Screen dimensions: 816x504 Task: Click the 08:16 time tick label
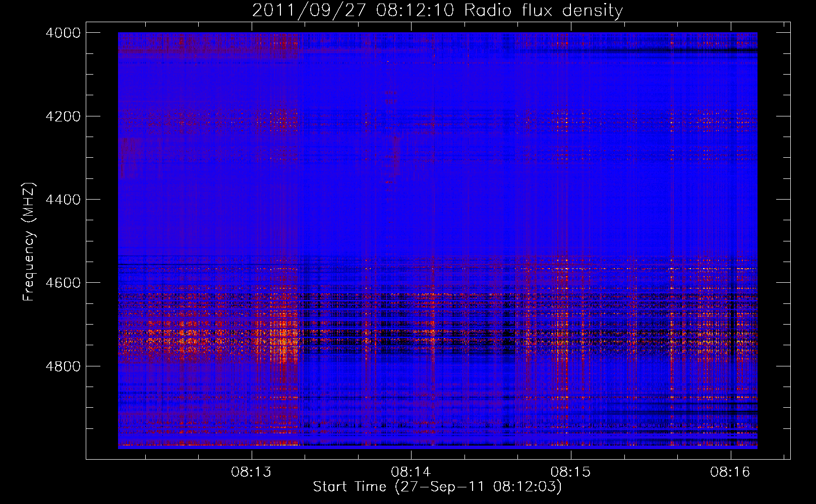[x=730, y=472]
